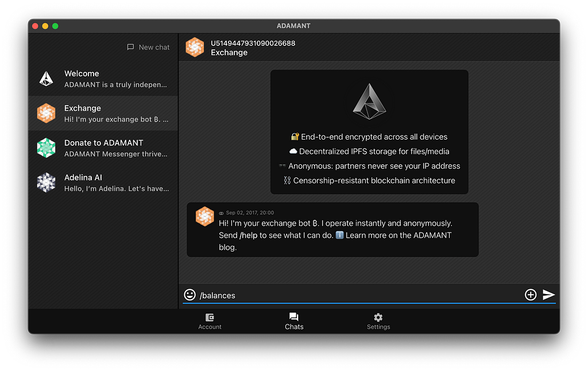Close the ADAMANT window with red button

pos(35,26)
